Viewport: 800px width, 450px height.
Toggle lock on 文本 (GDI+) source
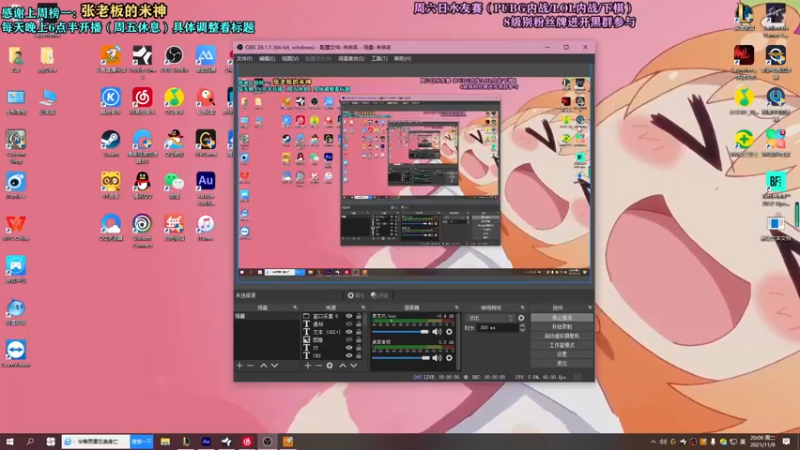pyautogui.click(x=359, y=332)
